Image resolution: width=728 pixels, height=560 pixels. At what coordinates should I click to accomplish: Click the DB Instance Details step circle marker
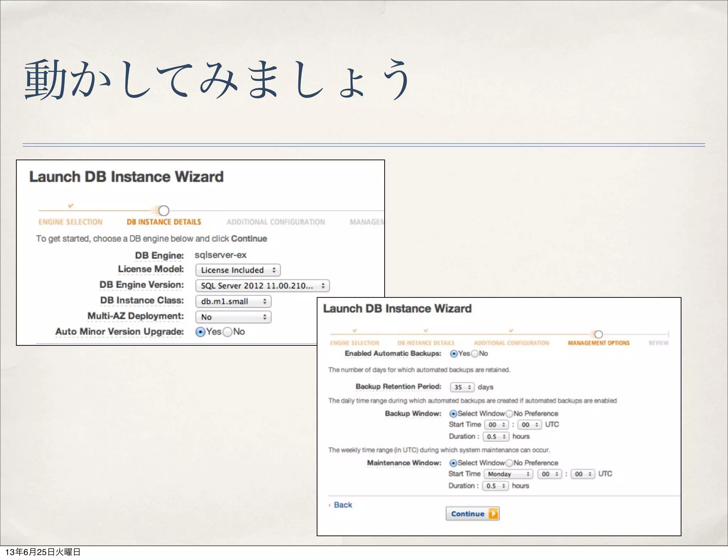(164, 211)
